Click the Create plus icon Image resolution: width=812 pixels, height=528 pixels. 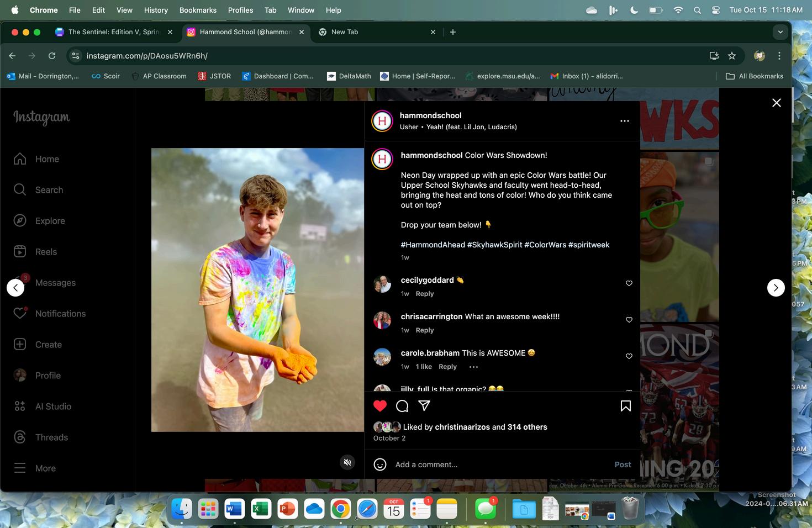coord(20,345)
